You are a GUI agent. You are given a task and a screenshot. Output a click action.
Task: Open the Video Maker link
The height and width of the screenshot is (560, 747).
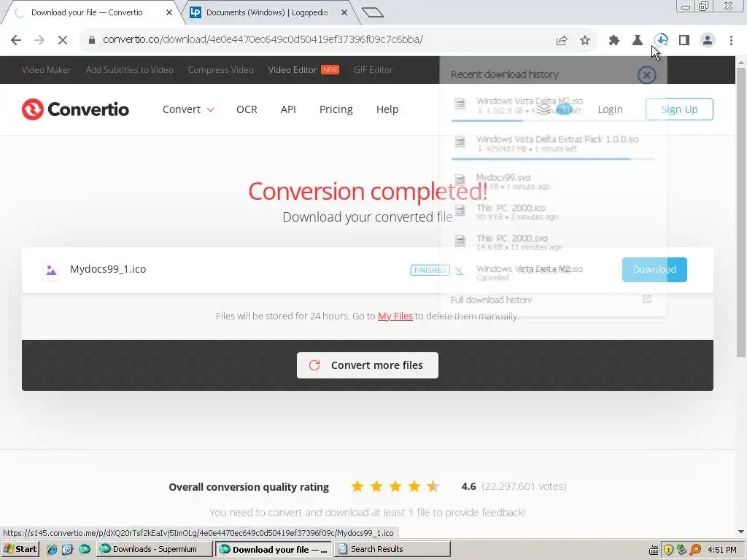click(46, 70)
